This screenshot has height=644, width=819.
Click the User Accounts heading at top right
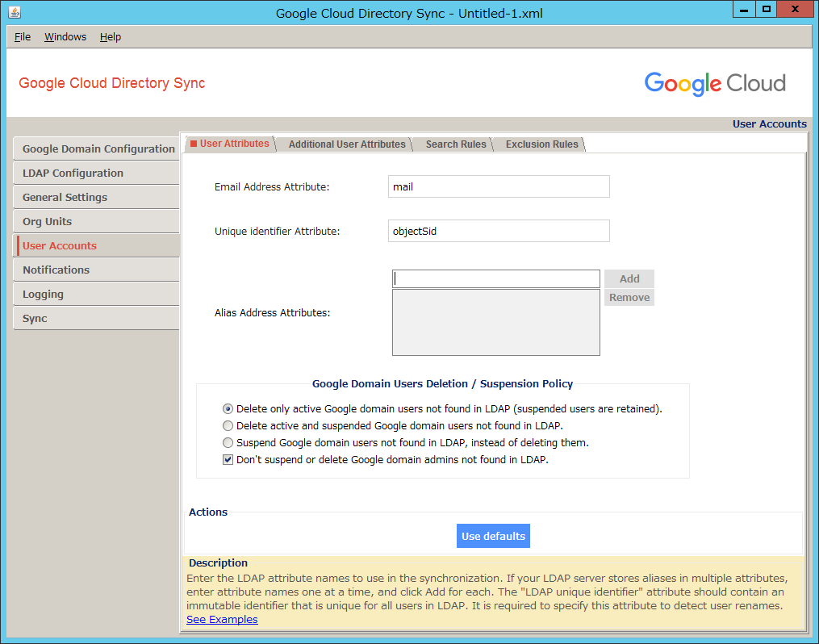(770, 123)
